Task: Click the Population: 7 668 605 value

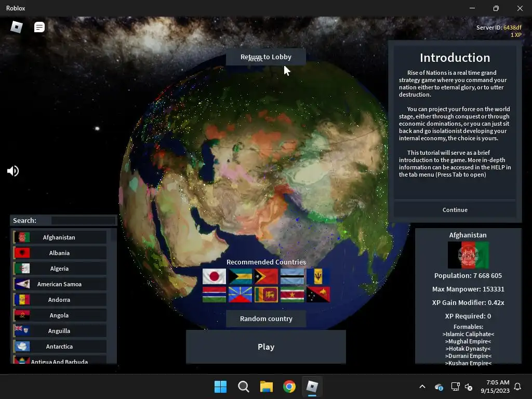Action: [x=468, y=276]
